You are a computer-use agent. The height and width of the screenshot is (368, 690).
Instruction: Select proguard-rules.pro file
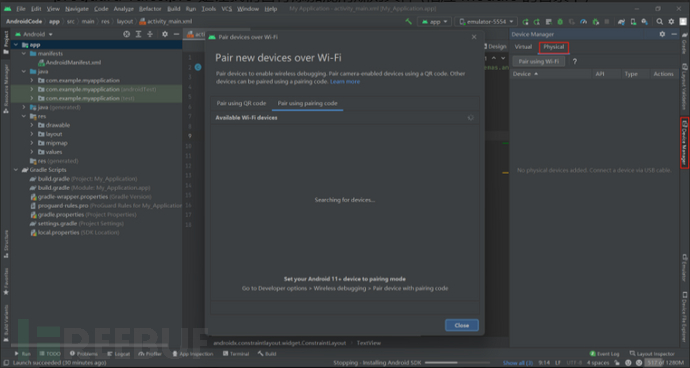[x=106, y=206]
